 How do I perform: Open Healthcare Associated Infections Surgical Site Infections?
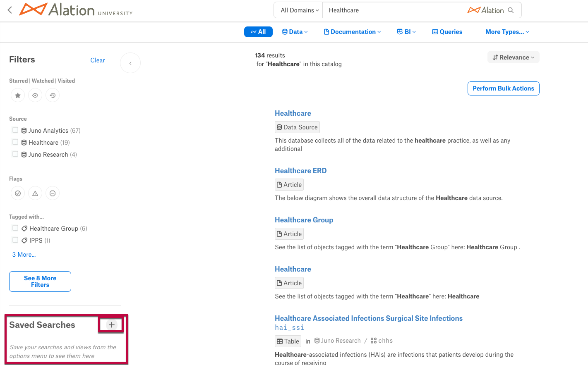click(x=369, y=318)
